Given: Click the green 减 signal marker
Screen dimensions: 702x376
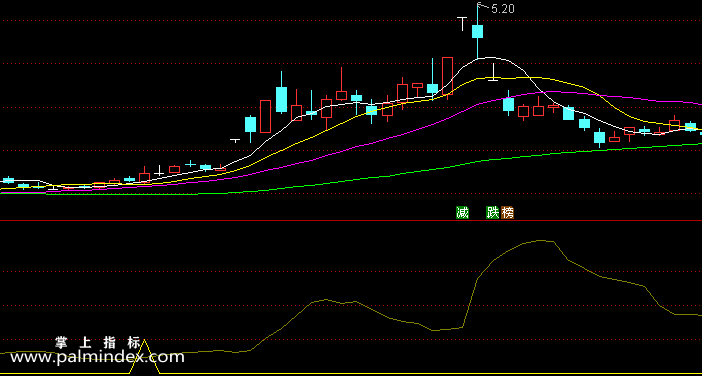Looking at the screenshot, I should pos(462,213).
